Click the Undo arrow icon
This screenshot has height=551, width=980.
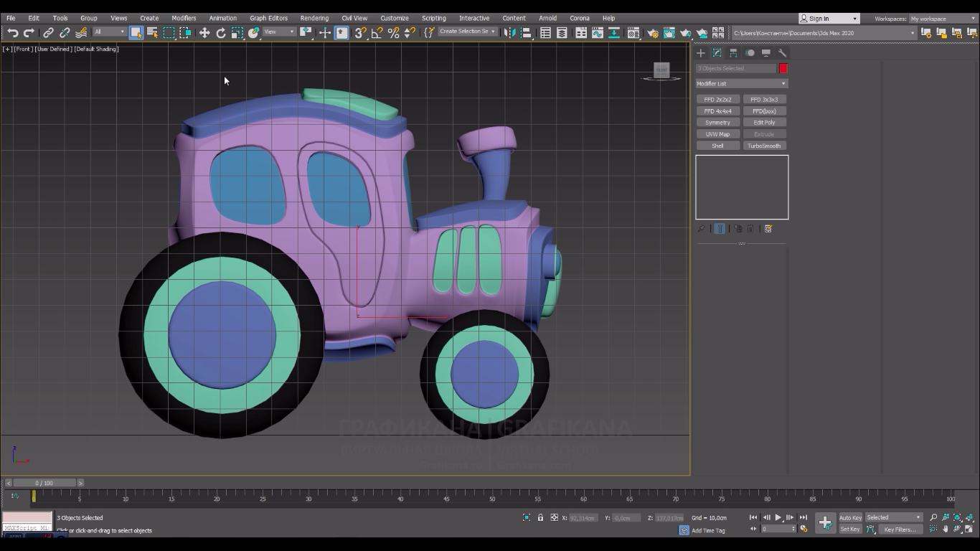[x=12, y=33]
